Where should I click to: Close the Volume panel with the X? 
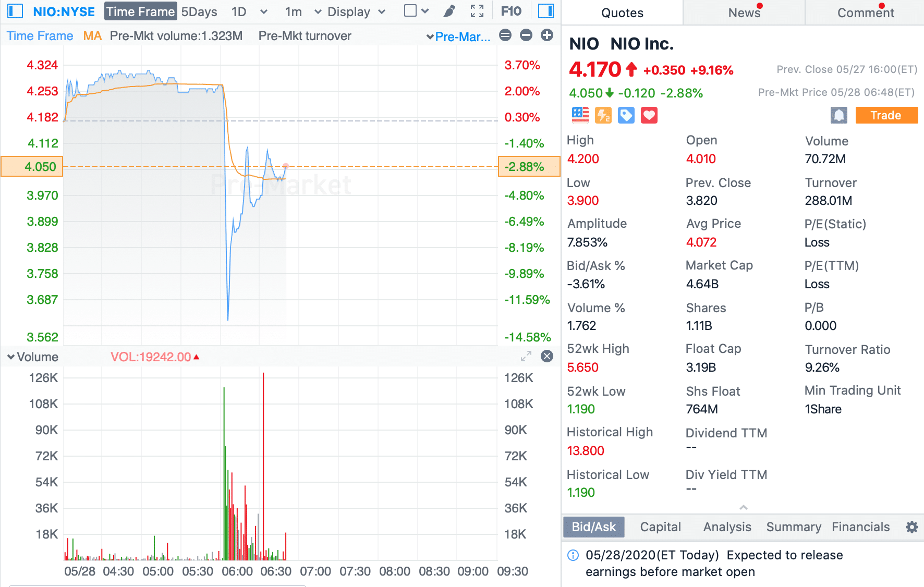[x=547, y=357]
